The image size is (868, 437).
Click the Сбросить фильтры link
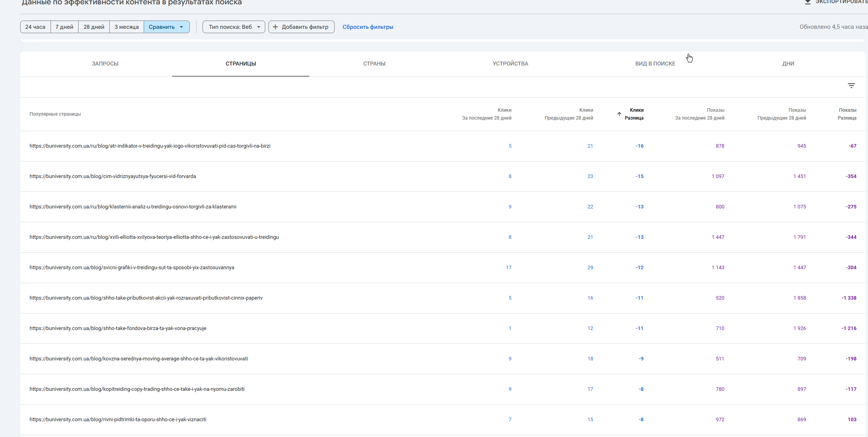367,27
